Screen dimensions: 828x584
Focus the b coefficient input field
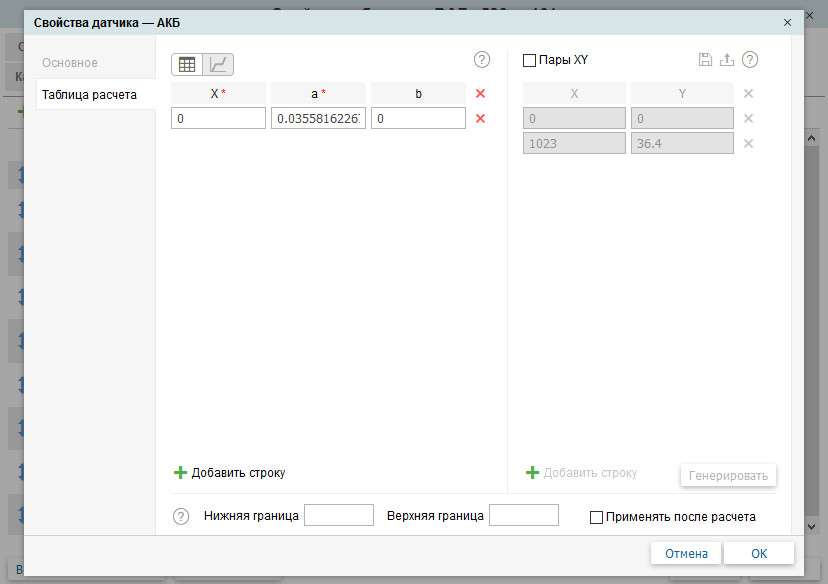point(418,119)
